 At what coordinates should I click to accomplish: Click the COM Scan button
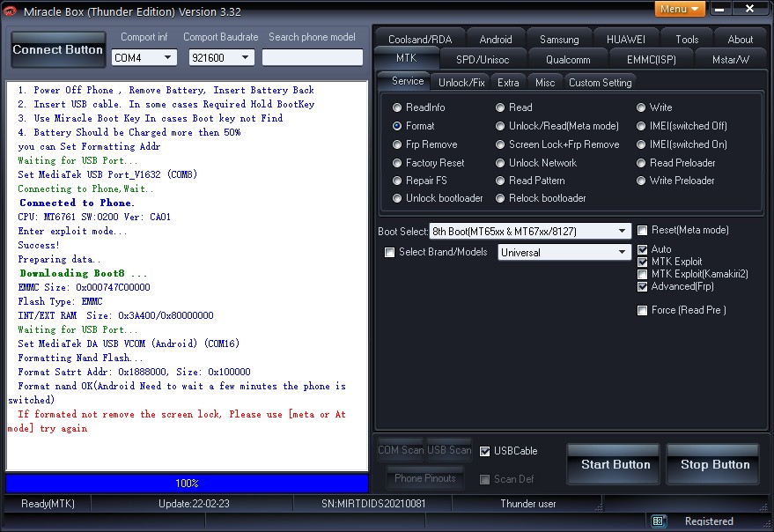point(401,449)
